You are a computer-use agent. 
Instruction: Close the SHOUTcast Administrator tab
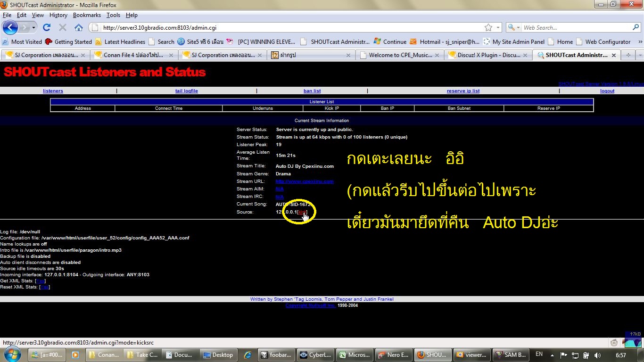coord(613,55)
